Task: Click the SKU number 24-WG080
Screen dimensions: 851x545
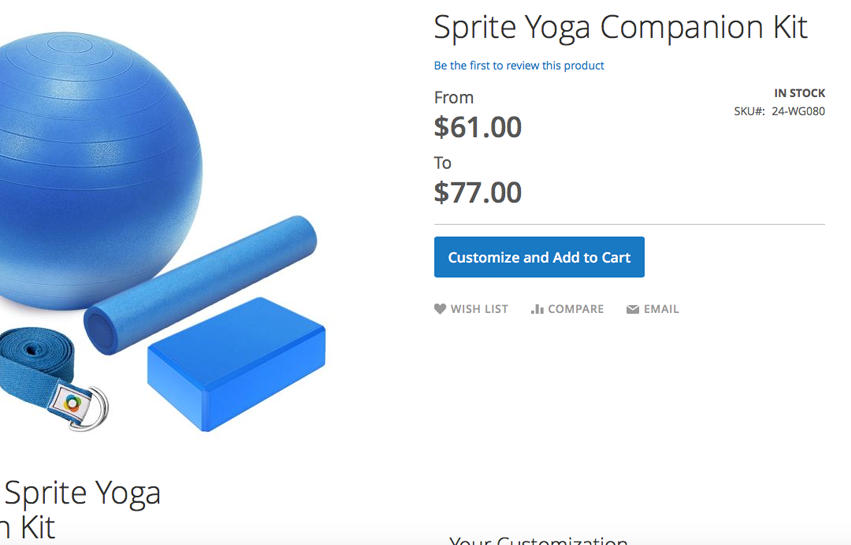Action: point(798,111)
